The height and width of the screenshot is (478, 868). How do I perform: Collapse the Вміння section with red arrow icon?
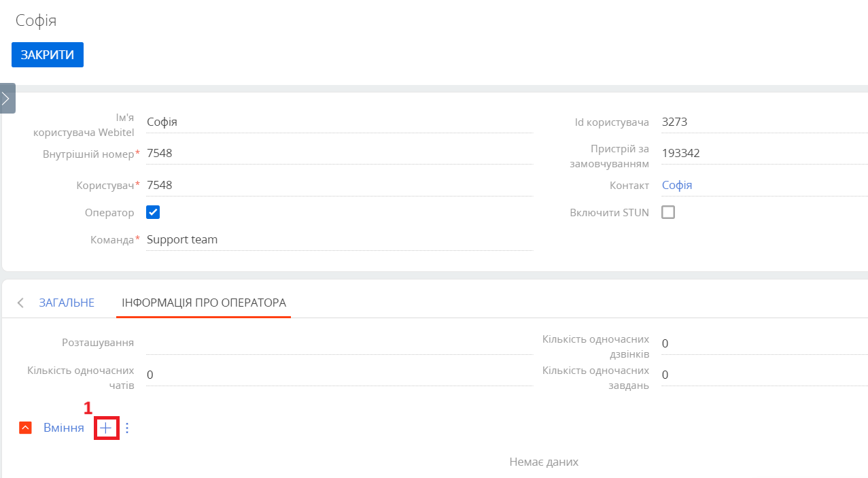[26, 428]
